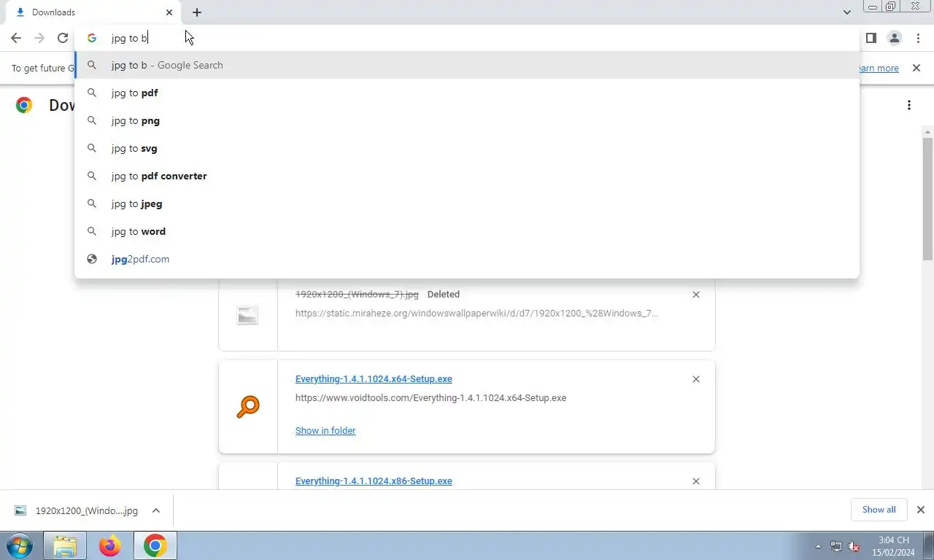Select the 'jpg to pdf' suggestion

click(x=467, y=93)
